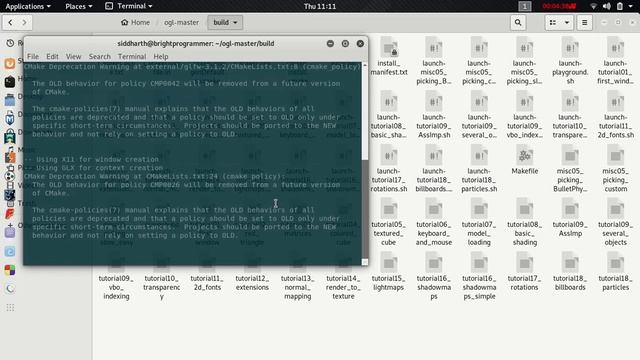The width and height of the screenshot is (640, 360).
Task: Select the tutorial09_AssImp executable icon
Action: coord(570,209)
